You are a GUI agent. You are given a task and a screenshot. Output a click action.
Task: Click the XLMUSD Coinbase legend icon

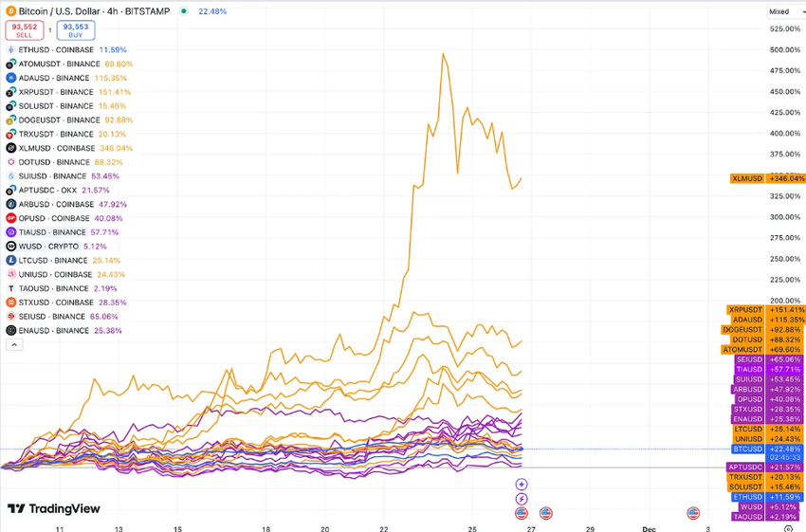pos(10,148)
